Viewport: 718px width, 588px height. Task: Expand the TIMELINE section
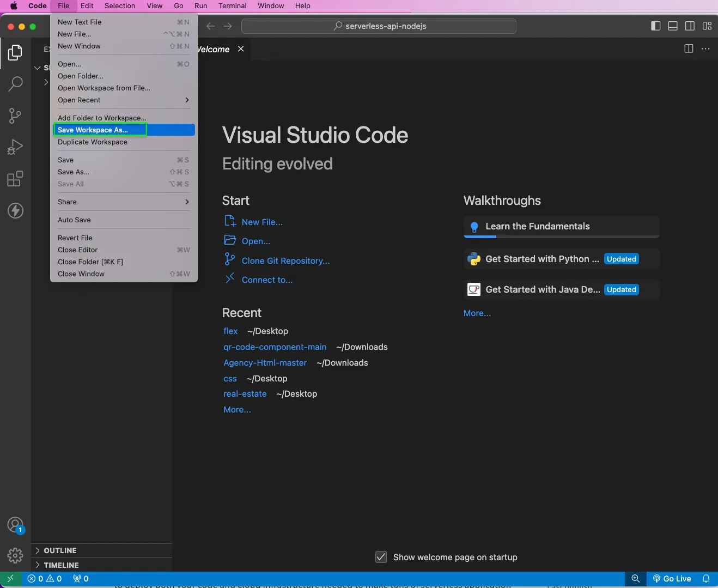click(102, 565)
